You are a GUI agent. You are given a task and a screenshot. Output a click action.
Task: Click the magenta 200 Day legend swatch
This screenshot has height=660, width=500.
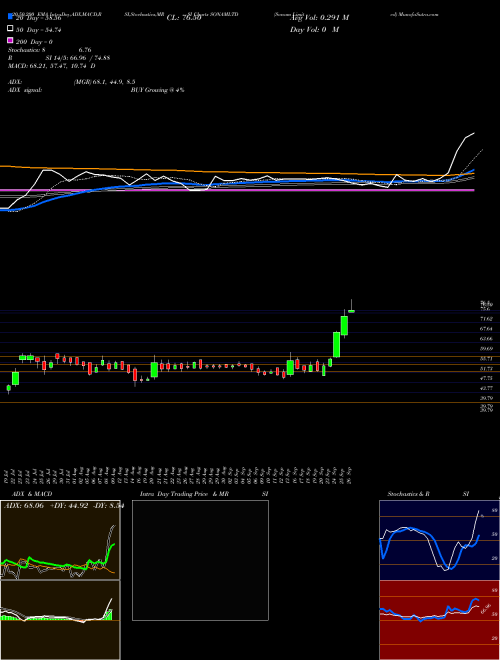10,41
